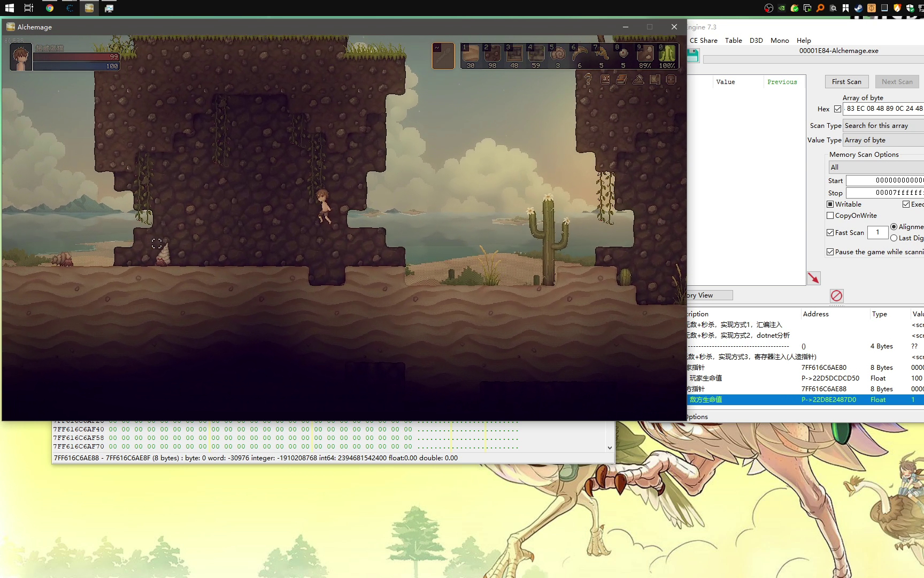Click the player blue mana bar

pyautogui.click(x=76, y=66)
